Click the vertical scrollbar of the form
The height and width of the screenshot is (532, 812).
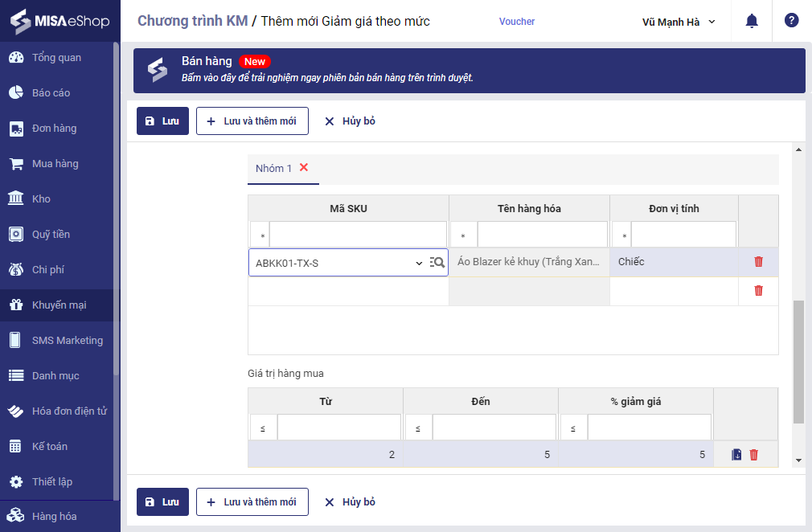coord(798,362)
